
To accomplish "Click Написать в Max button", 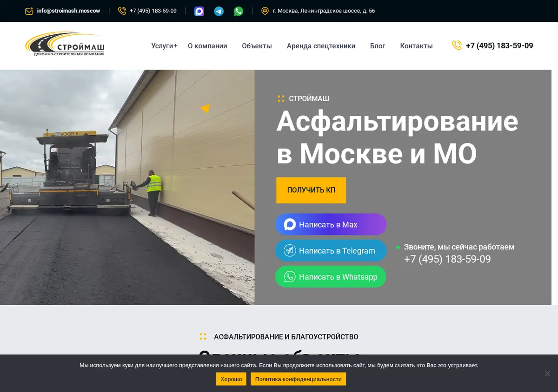I will coord(331,225).
